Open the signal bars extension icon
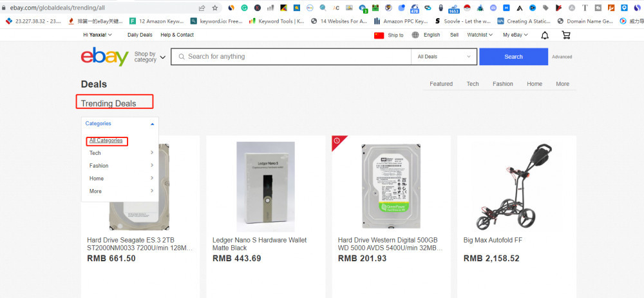 tap(270, 7)
